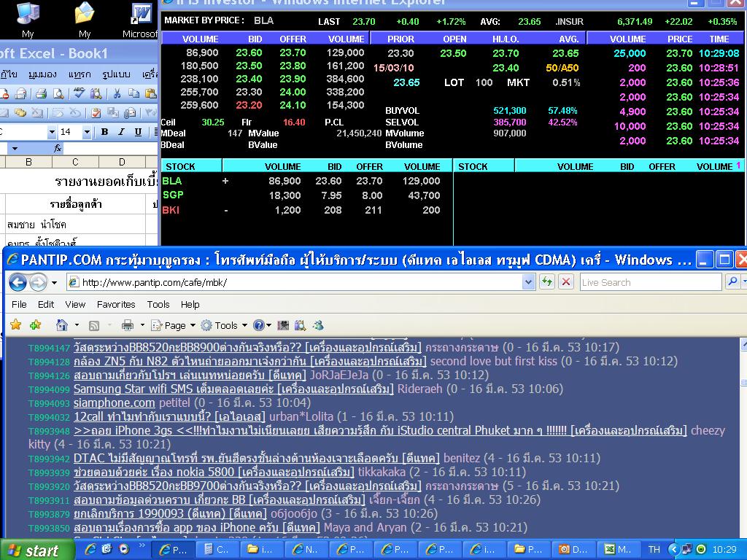Click the Live Search magnifier icon
Viewport: 747px width, 560px height.
(x=732, y=282)
